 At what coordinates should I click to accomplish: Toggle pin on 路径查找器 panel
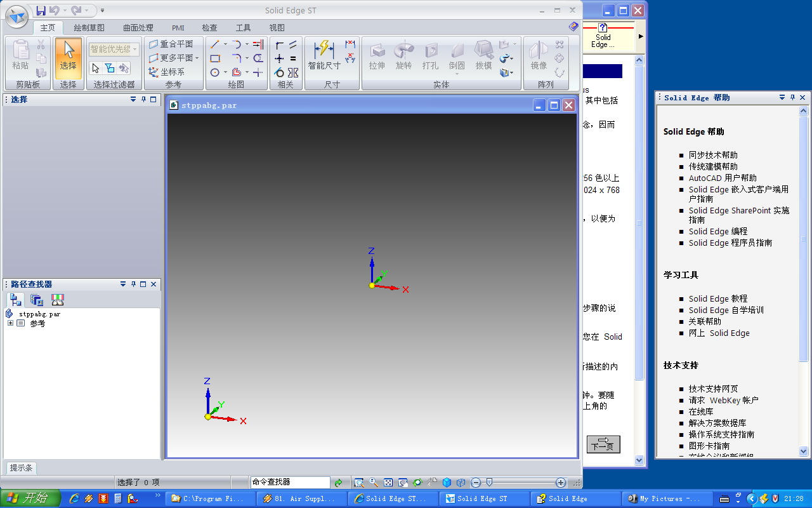pyautogui.click(x=133, y=284)
